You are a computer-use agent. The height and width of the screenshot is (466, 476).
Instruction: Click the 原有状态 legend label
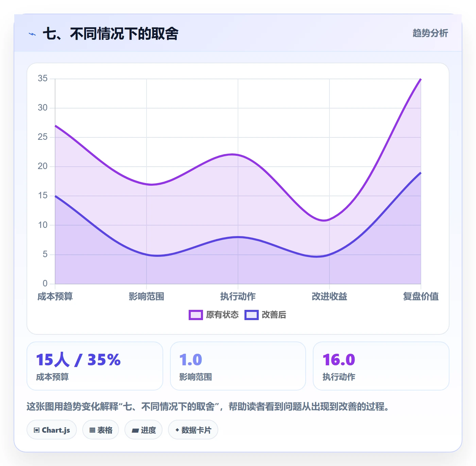tap(222, 315)
